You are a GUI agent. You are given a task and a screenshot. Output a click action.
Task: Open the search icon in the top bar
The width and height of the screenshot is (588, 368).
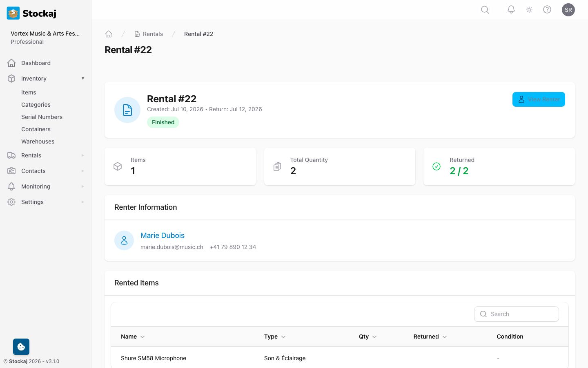point(485,9)
